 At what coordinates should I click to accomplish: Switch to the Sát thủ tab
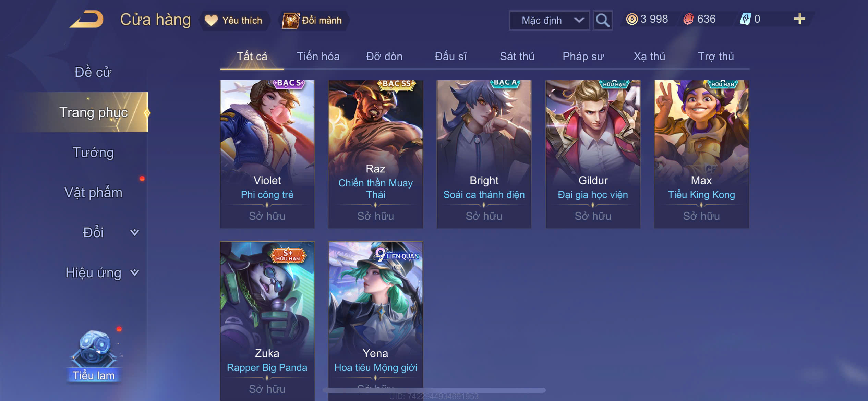[517, 56]
